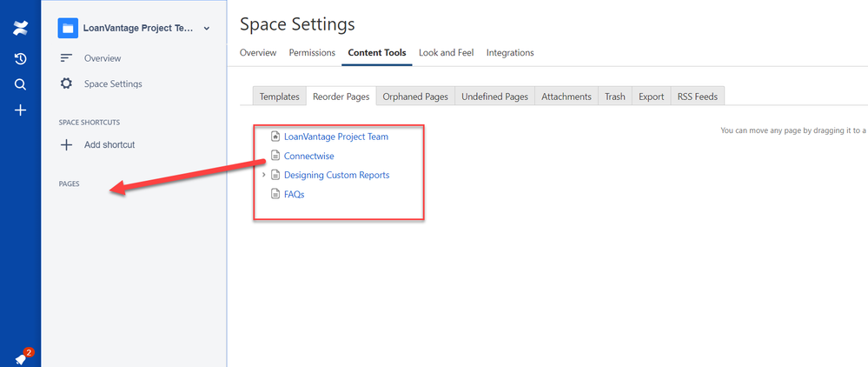Viewport: 868px width, 367px height.
Task: Switch to the Overview settings tab
Action: click(x=258, y=53)
